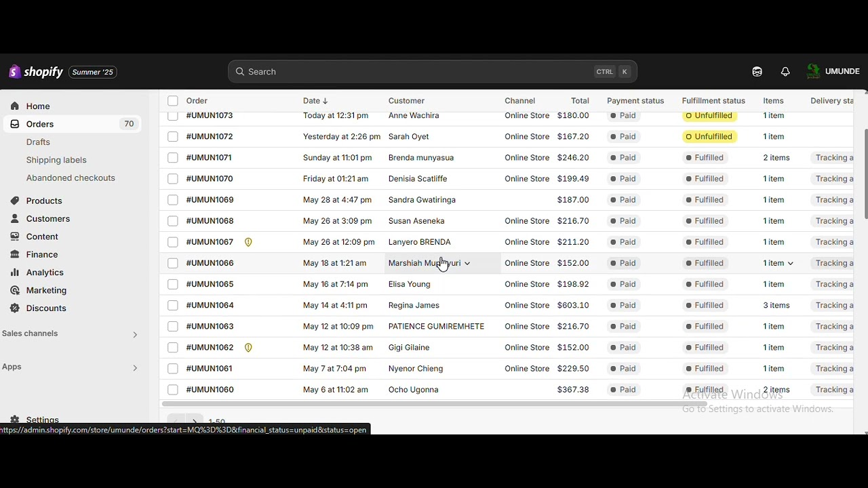868x488 pixels.
Task: Click the Shopify logo
Action: [x=35, y=72]
